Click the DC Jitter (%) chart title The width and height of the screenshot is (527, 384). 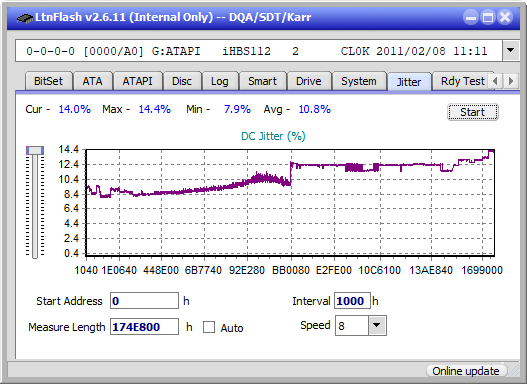pyautogui.click(x=273, y=136)
